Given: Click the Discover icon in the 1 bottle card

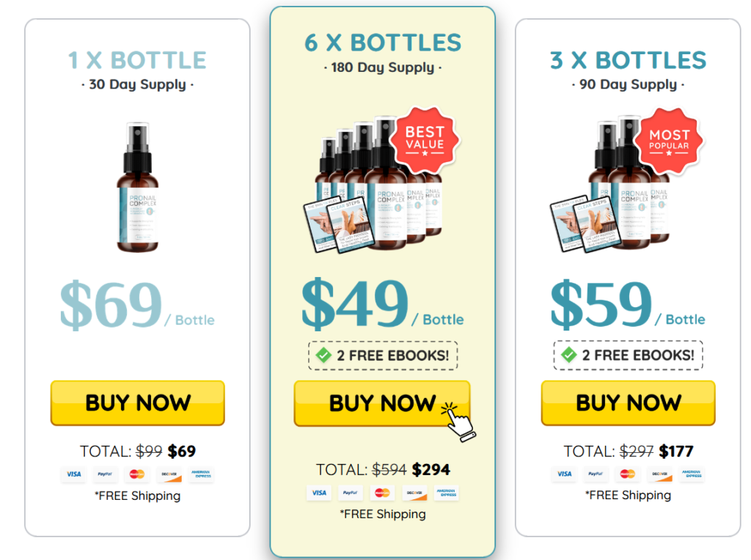Looking at the screenshot, I should pyautogui.click(x=169, y=474).
